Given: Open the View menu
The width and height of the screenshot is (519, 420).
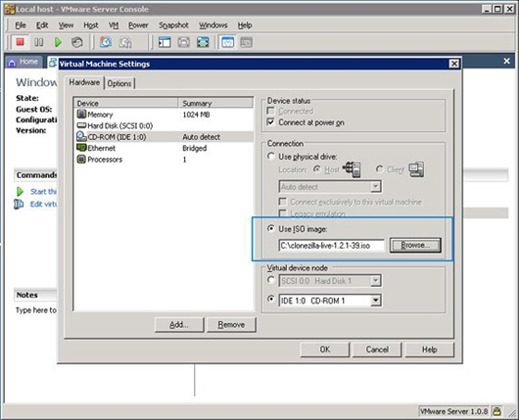Looking at the screenshot, I should click(66, 25).
